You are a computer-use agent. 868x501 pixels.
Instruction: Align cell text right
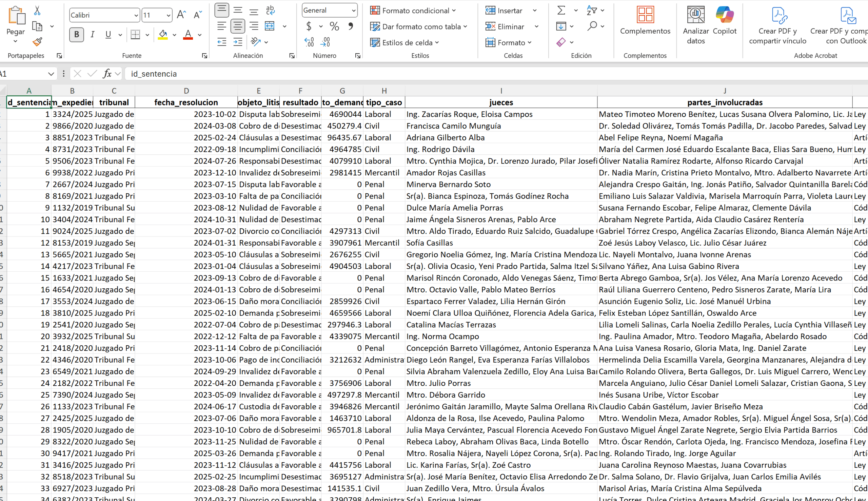click(x=254, y=26)
